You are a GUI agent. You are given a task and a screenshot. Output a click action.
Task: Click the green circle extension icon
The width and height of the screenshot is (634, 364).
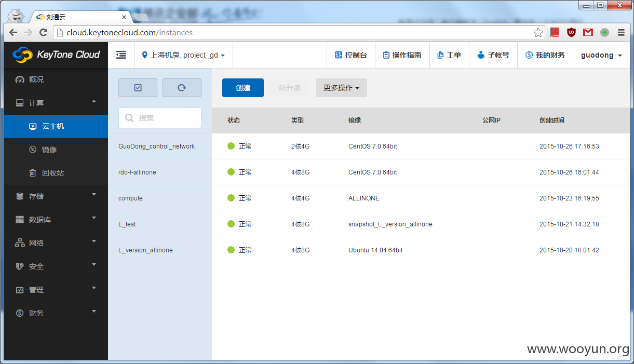pos(604,32)
